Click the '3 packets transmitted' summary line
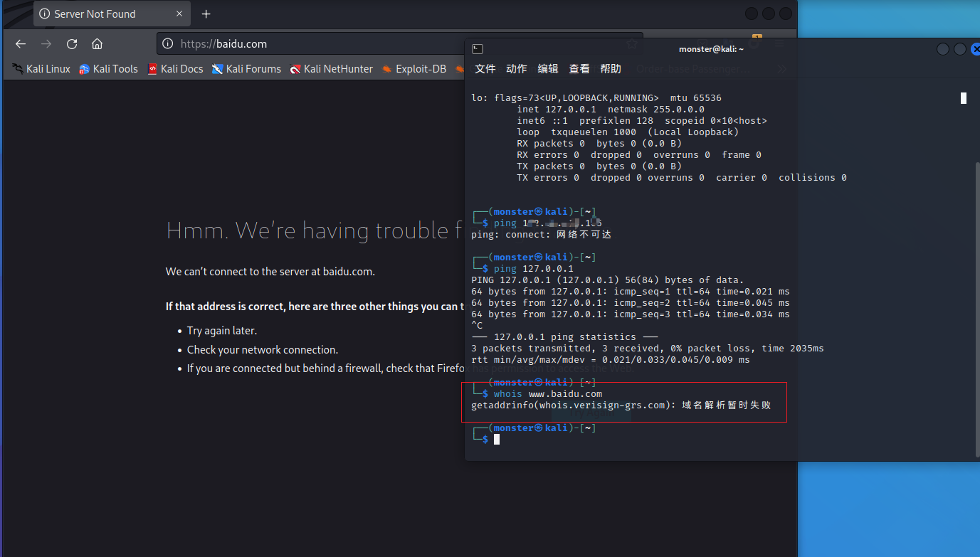980x557 pixels. [x=648, y=349]
